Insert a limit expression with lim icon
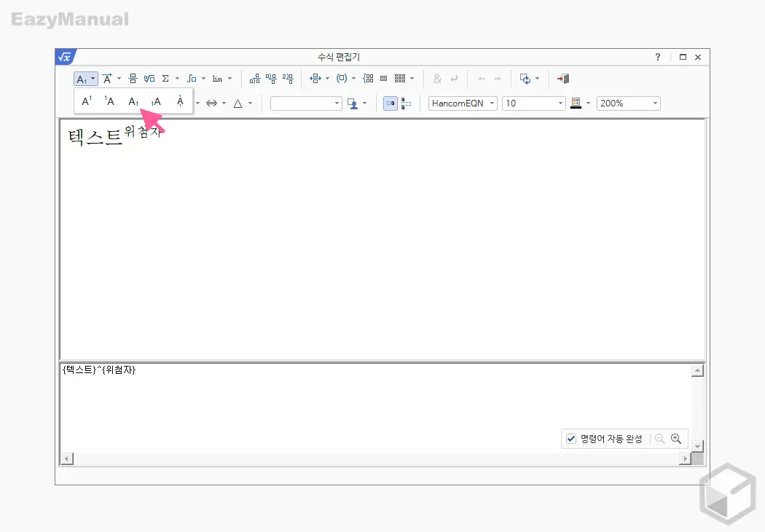The width and height of the screenshot is (765, 532). (x=217, y=78)
